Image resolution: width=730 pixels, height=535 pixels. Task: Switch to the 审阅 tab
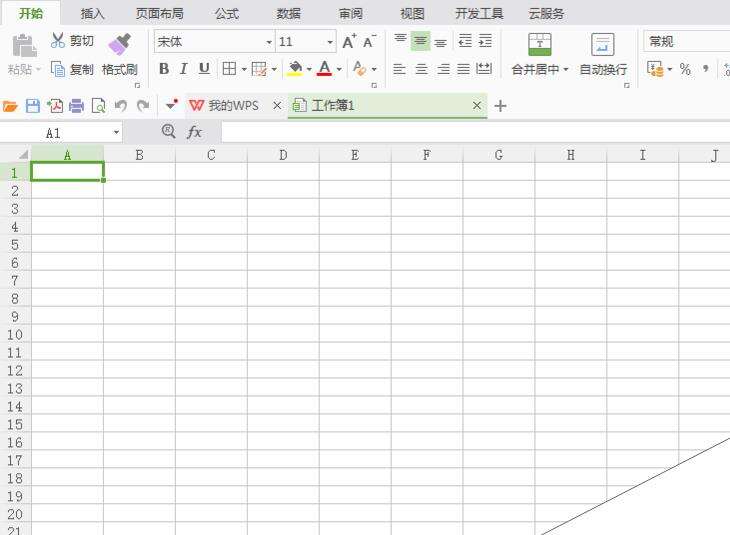pyautogui.click(x=351, y=14)
